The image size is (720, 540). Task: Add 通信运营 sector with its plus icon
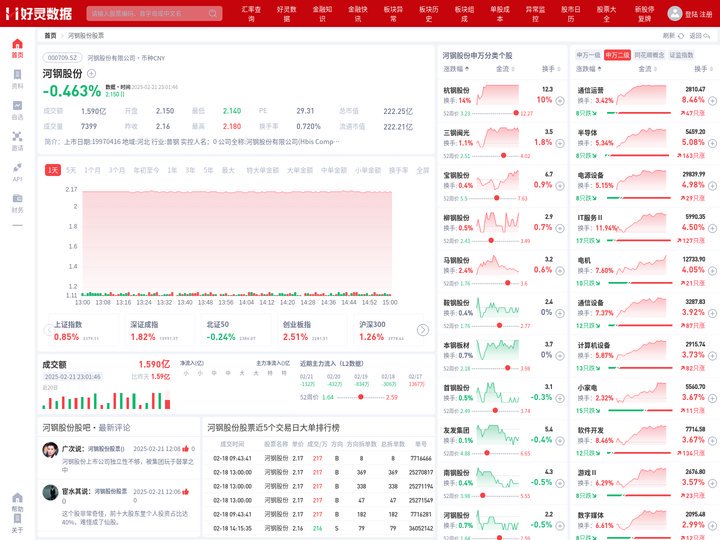point(712,101)
